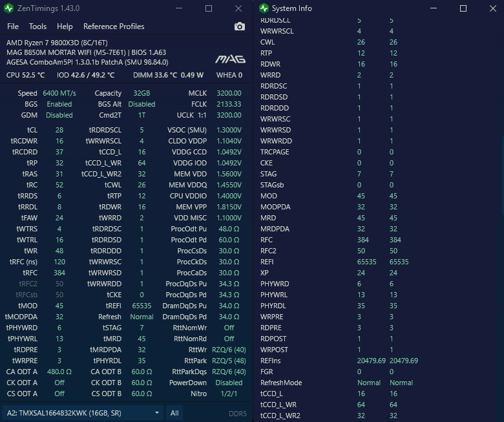Click the GDM Disabled status
504x422 pixels.
tap(59, 115)
